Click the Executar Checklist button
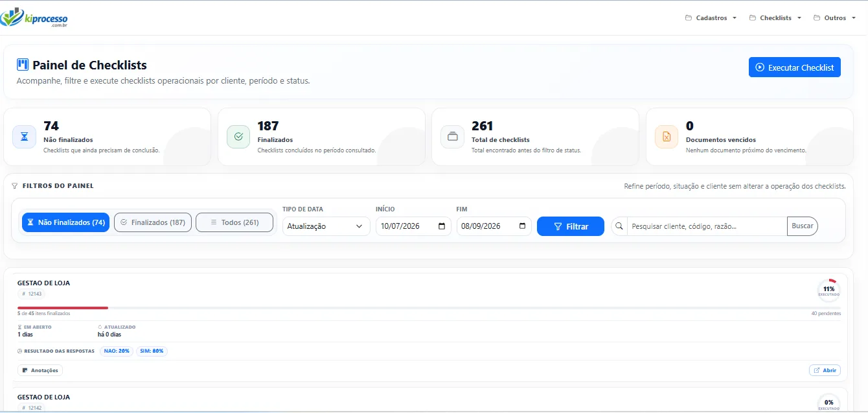 point(794,67)
